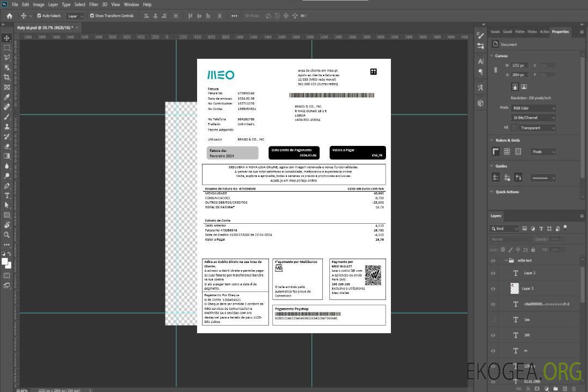This screenshot has height=392, width=588.
Task: Filter layers by pixel layers icon
Action: click(x=524, y=229)
